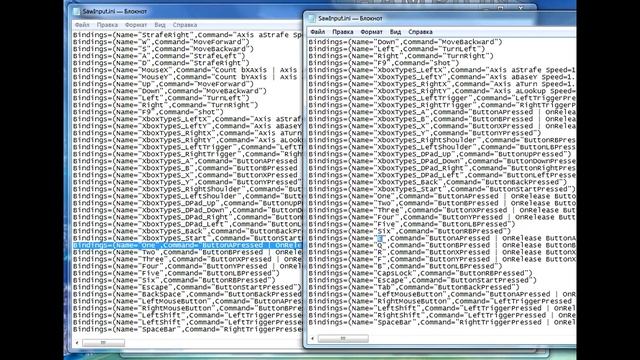The image size is (640, 360).
Task: Click "Q" ButtonBPressed line in right window
Action: coord(442,245)
